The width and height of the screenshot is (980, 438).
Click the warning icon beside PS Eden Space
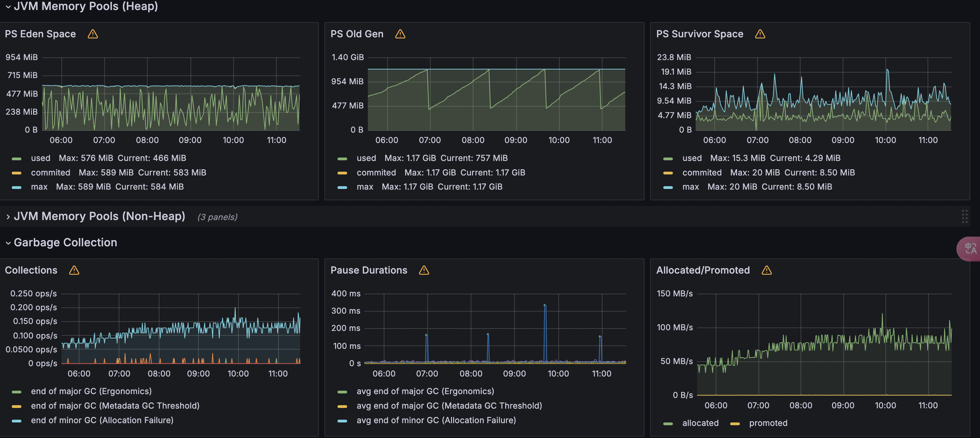pyautogui.click(x=92, y=34)
